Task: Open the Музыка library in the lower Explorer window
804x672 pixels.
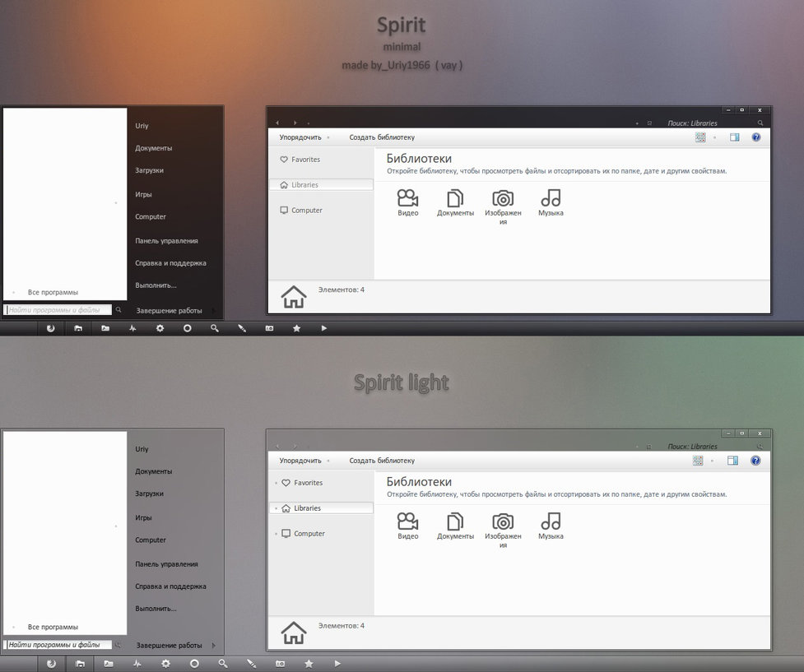Action: click(x=551, y=526)
